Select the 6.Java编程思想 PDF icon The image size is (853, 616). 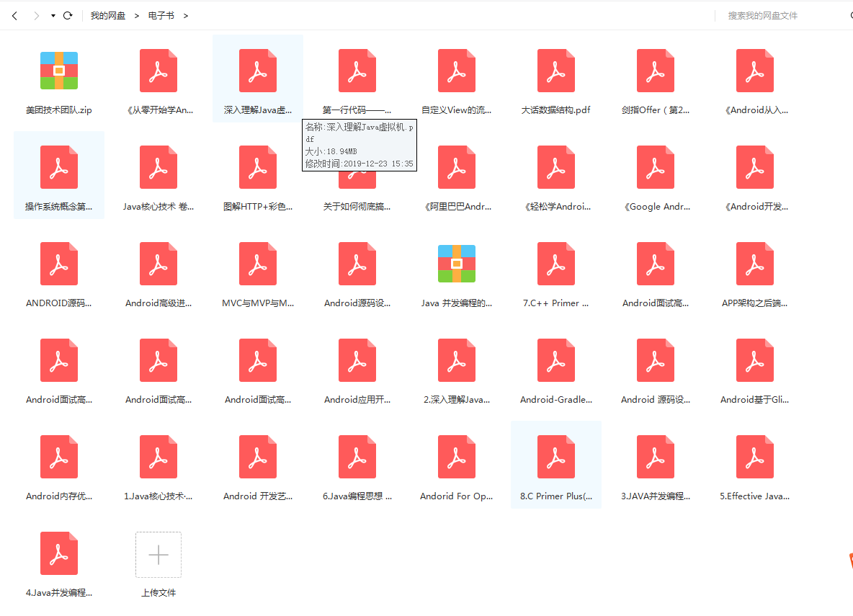point(357,457)
